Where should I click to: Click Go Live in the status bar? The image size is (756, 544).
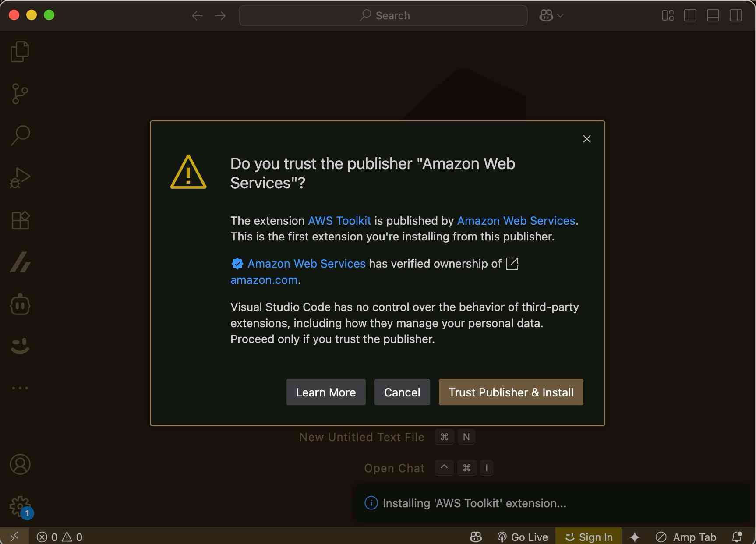[523, 537]
